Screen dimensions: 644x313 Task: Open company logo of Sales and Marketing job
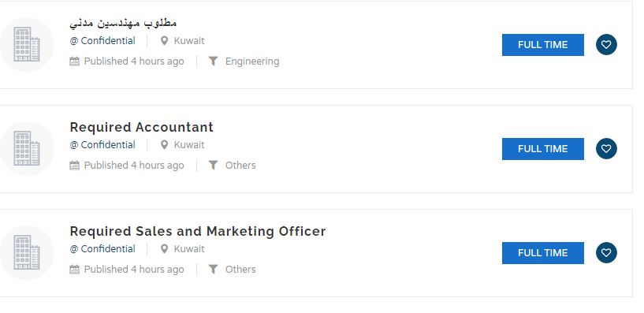pyautogui.click(x=27, y=252)
